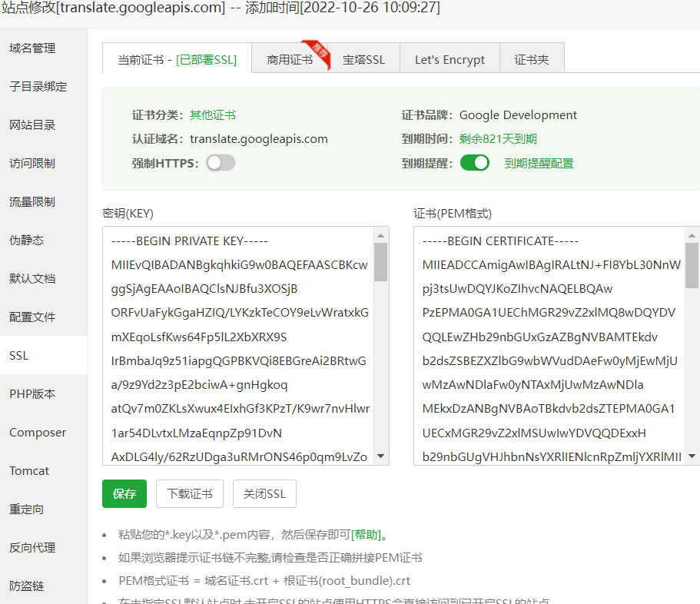Open the 证书夹 tab
The width and height of the screenshot is (700, 604).
(x=531, y=58)
